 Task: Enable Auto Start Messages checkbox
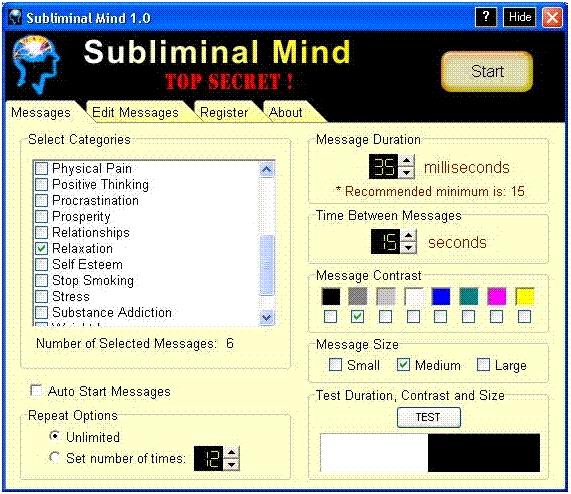[x=36, y=390]
